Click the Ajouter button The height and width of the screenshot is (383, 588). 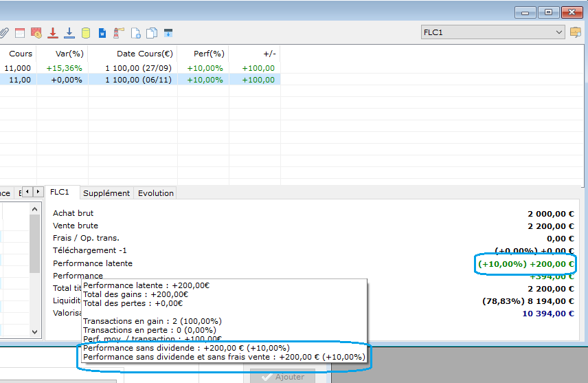click(283, 377)
